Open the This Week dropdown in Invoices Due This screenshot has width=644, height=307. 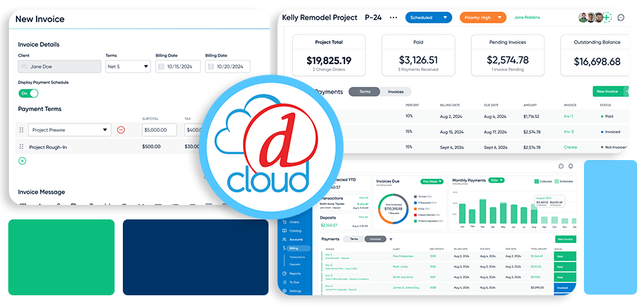click(x=432, y=181)
